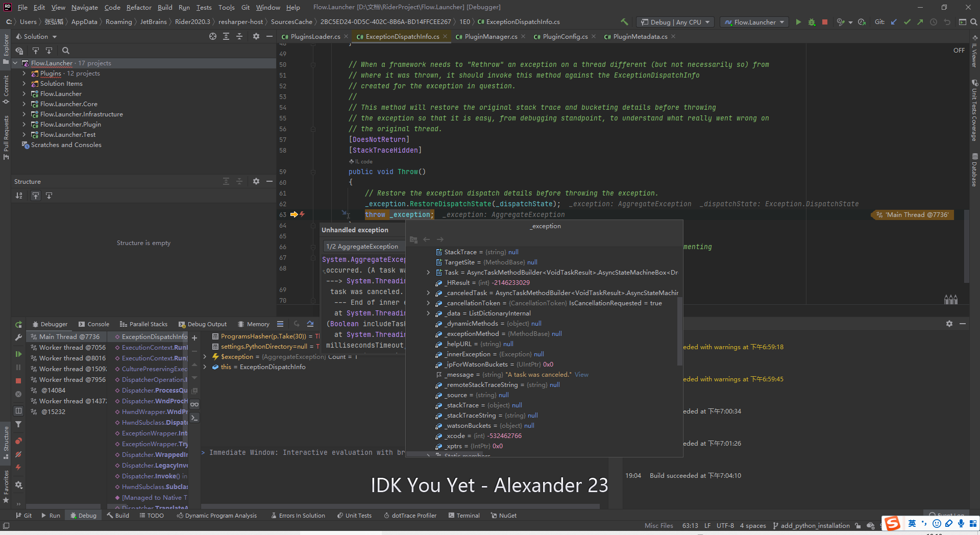Click the Git push arrow icon
This screenshot has width=980, height=535.
coord(920,22)
